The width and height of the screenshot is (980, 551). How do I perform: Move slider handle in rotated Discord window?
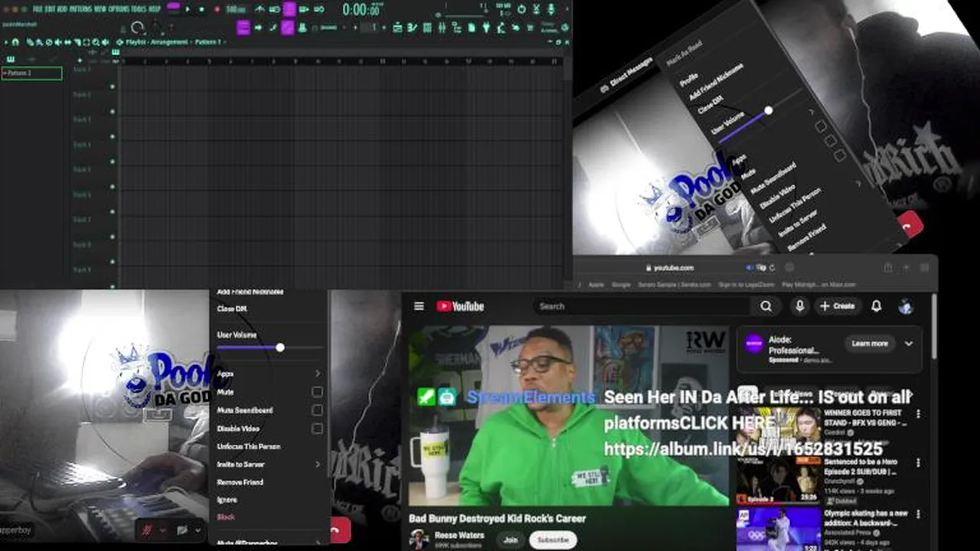768,111
